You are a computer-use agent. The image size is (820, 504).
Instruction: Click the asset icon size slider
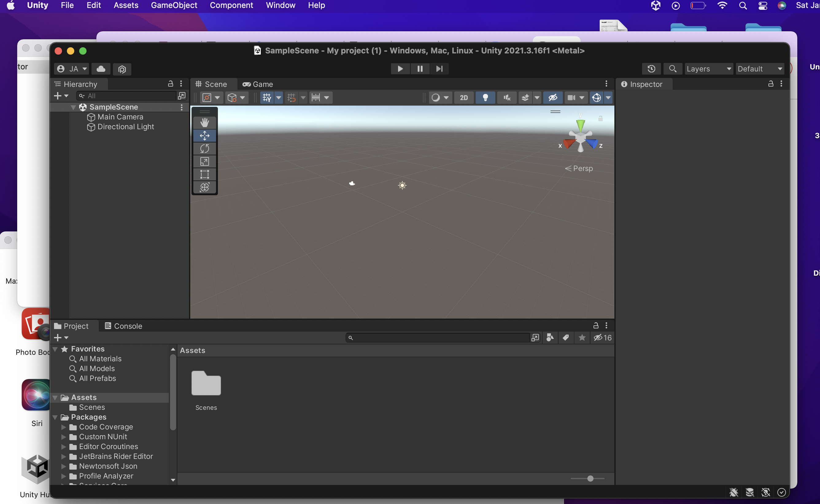point(587,479)
